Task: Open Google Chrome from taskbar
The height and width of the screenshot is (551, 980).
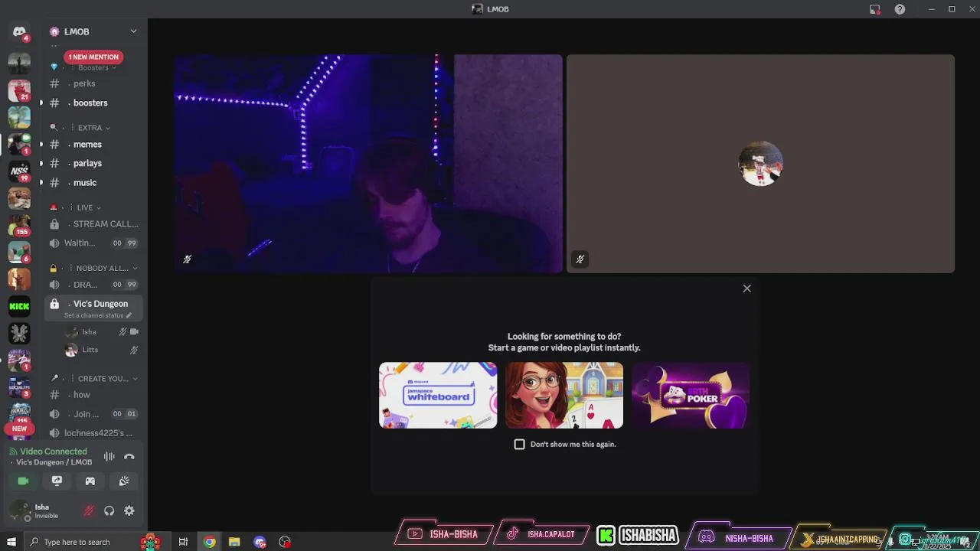Action: click(x=209, y=542)
